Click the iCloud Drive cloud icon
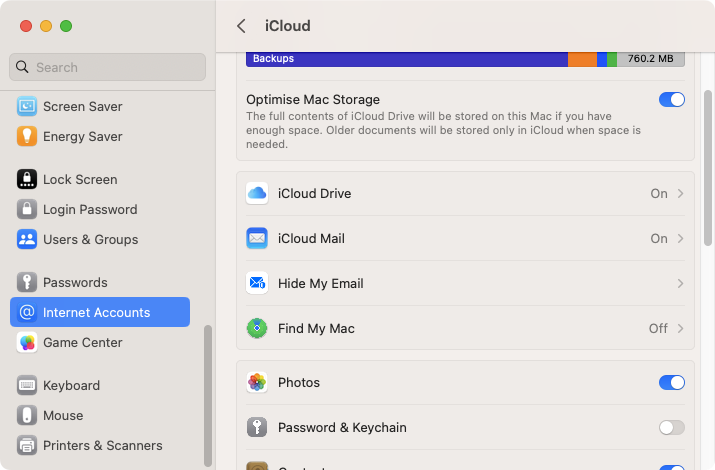 (x=257, y=193)
